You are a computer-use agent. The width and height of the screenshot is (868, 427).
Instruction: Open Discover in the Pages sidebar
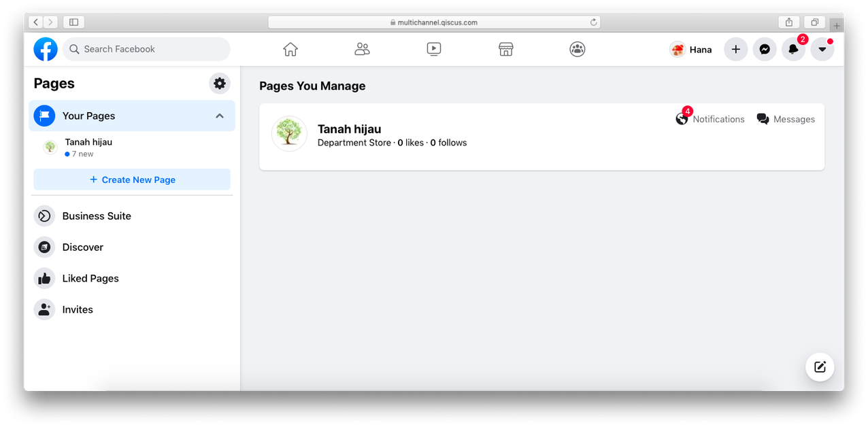pos(83,247)
